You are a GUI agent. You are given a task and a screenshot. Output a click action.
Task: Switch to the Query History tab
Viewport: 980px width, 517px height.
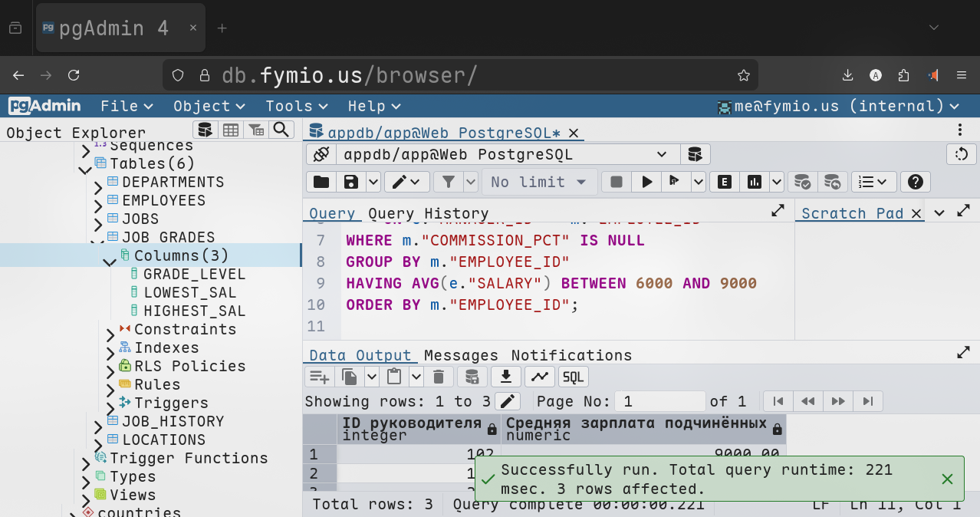(428, 213)
